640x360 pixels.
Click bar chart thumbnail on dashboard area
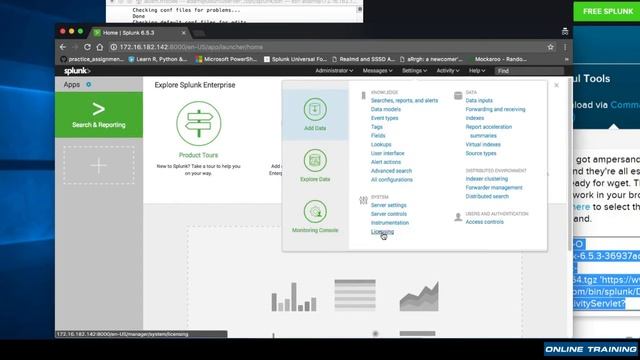click(x=294, y=297)
